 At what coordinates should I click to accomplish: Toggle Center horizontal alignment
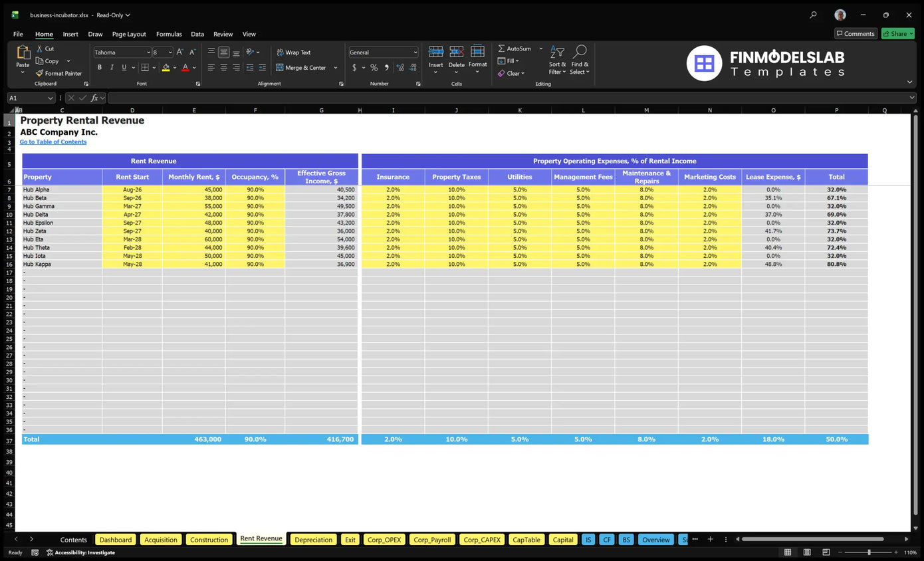click(224, 67)
